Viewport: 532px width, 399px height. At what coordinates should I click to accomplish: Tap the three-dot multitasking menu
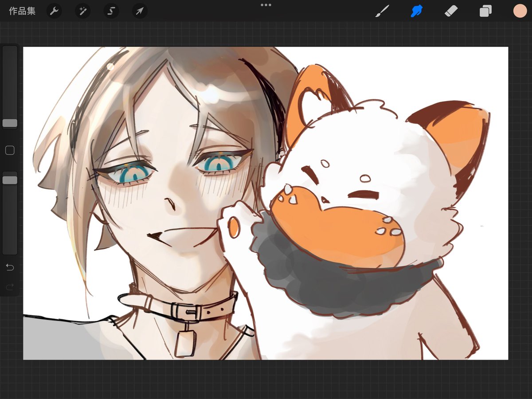tap(266, 5)
